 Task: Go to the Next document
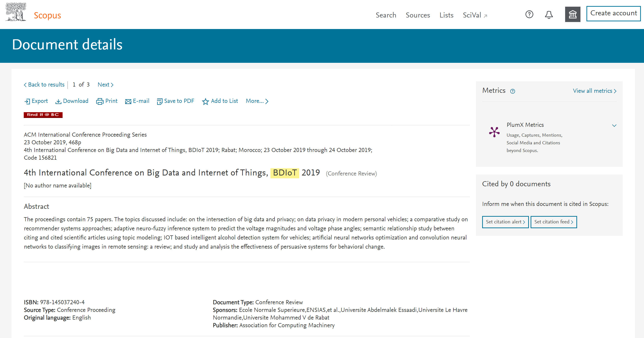click(105, 84)
